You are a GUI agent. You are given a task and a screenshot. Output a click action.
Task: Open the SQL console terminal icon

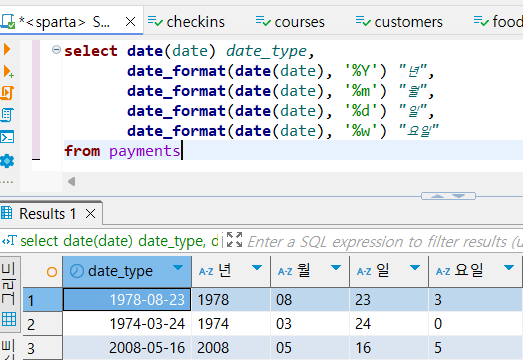[7, 137]
